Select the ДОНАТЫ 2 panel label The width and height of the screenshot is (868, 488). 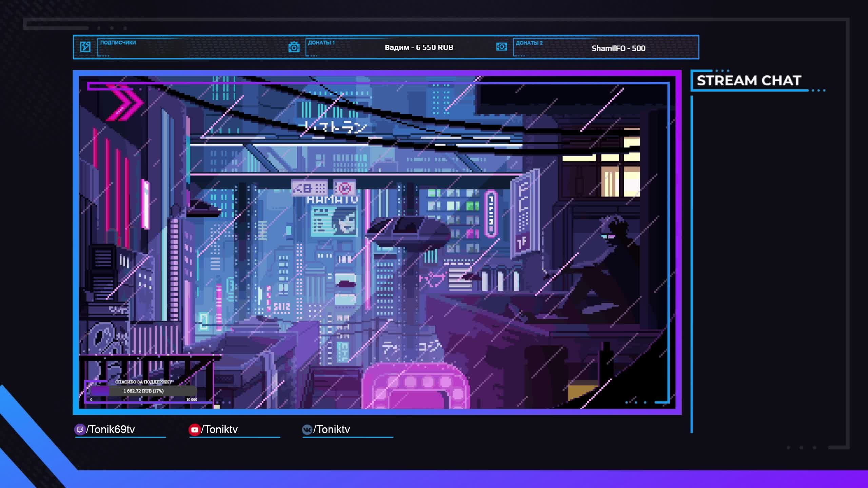pos(529,43)
